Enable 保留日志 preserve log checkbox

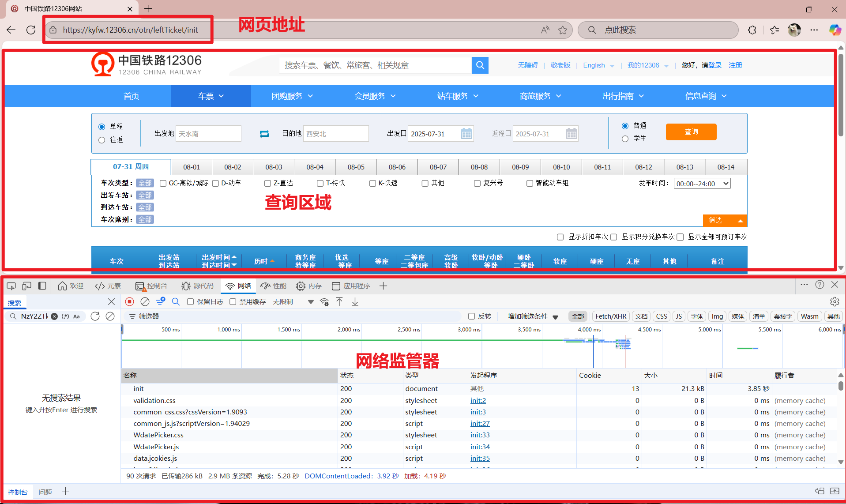point(191,302)
